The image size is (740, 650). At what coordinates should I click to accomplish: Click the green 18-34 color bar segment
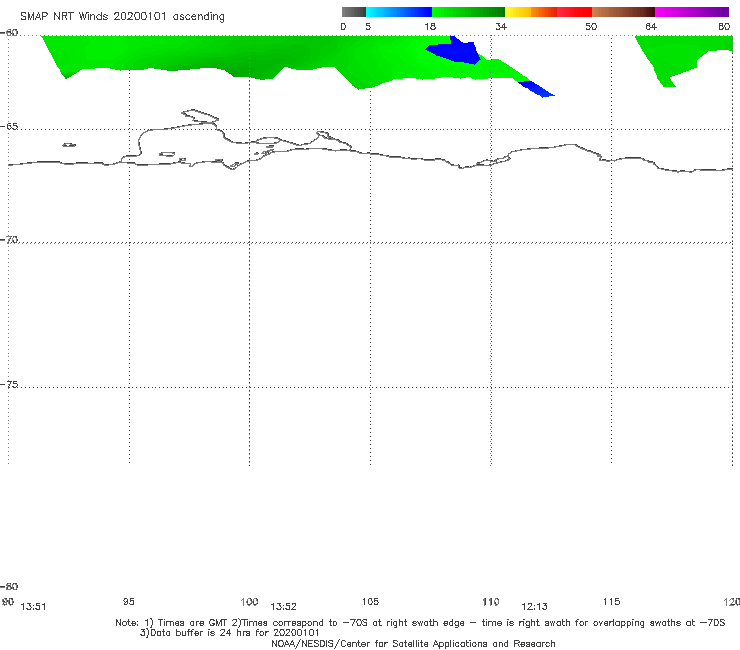(x=468, y=12)
